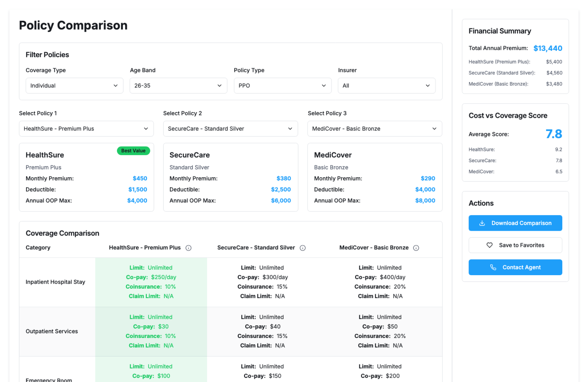588x382 pixels.
Task: Click the MediCover Basic Bronze policy card
Action: point(375,177)
